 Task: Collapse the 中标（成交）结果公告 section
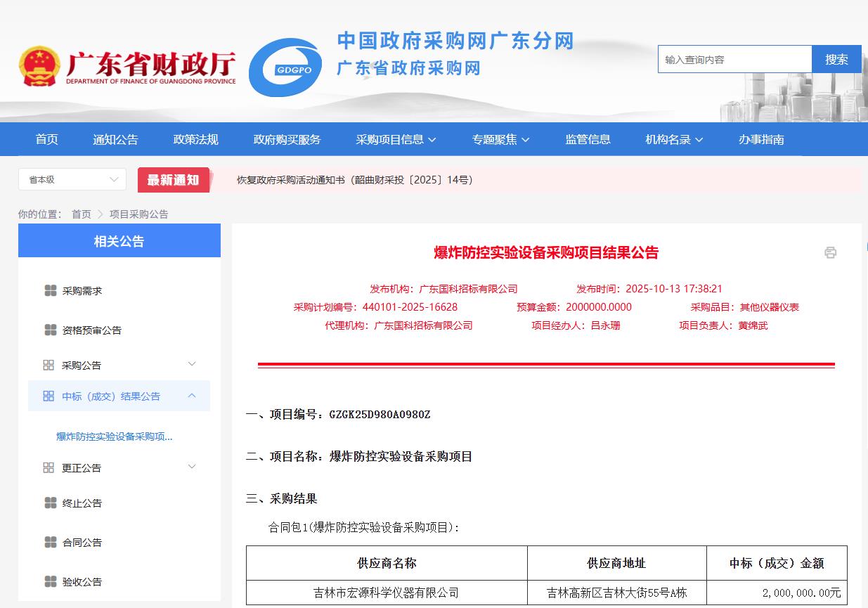[192, 396]
